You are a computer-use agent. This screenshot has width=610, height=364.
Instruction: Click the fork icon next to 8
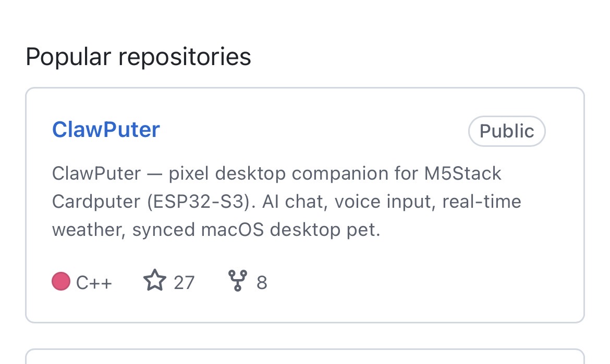(237, 281)
